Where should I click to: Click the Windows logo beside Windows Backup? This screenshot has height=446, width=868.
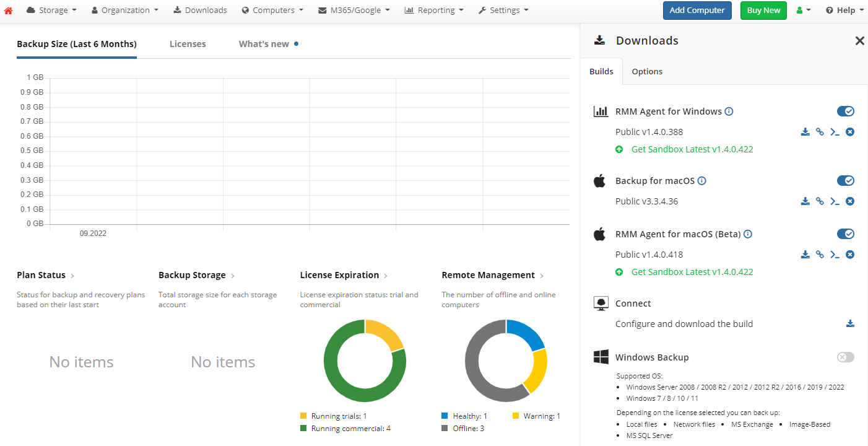click(x=601, y=357)
